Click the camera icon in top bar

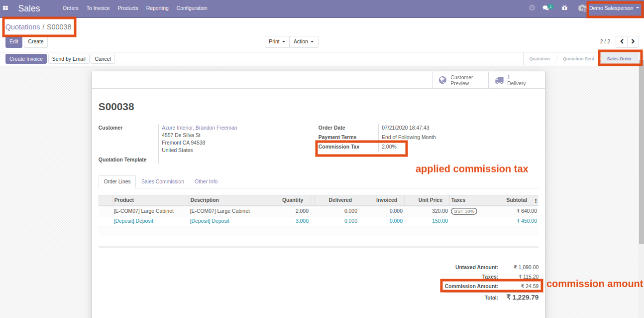click(x=582, y=8)
